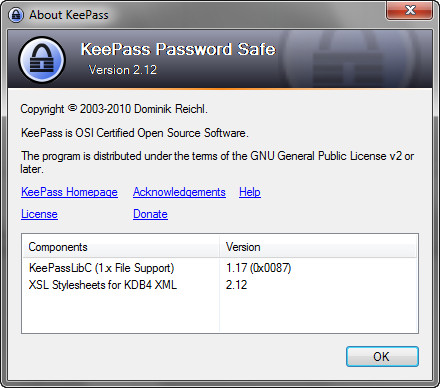Confirm with the OK button
The width and height of the screenshot is (440, 388).
coord(382,356)
